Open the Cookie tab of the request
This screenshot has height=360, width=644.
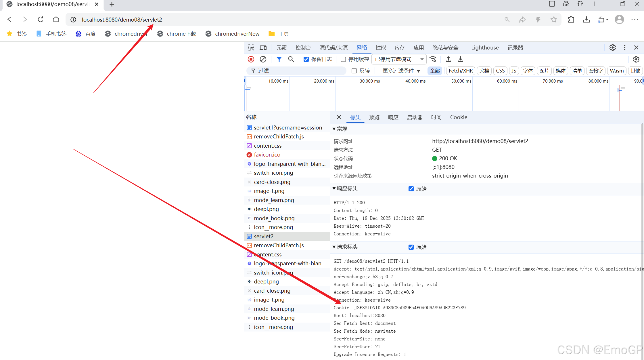(x=458, y=117)
